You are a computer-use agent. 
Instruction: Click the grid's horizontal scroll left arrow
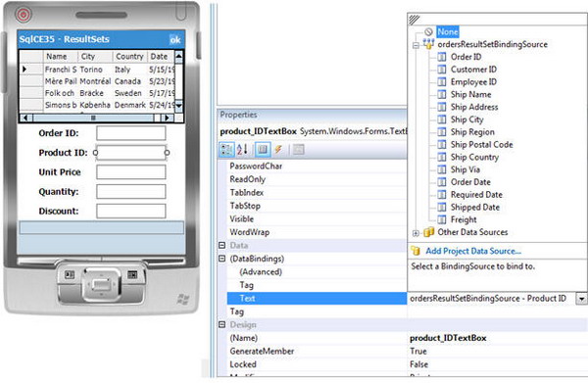pos(25,118)
